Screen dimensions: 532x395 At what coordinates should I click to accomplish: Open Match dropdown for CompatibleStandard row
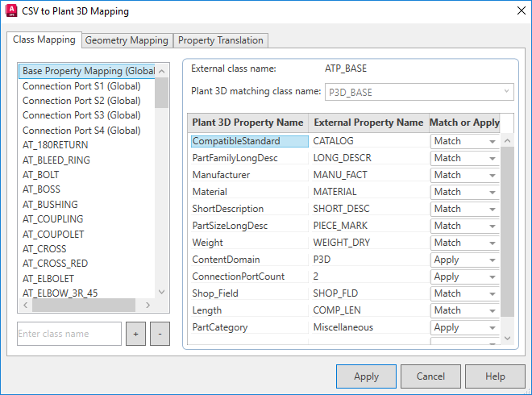click(x=465, y=141)
